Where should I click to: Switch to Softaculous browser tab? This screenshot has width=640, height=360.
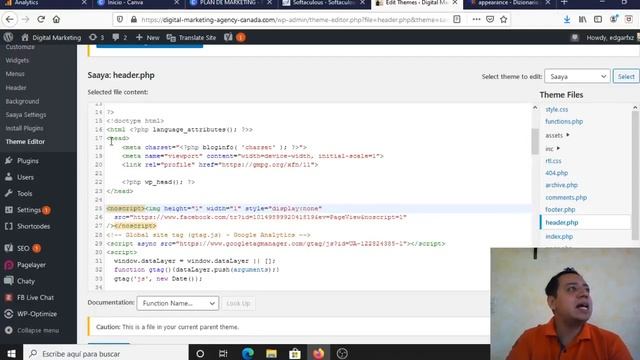(x=324, y=3)
